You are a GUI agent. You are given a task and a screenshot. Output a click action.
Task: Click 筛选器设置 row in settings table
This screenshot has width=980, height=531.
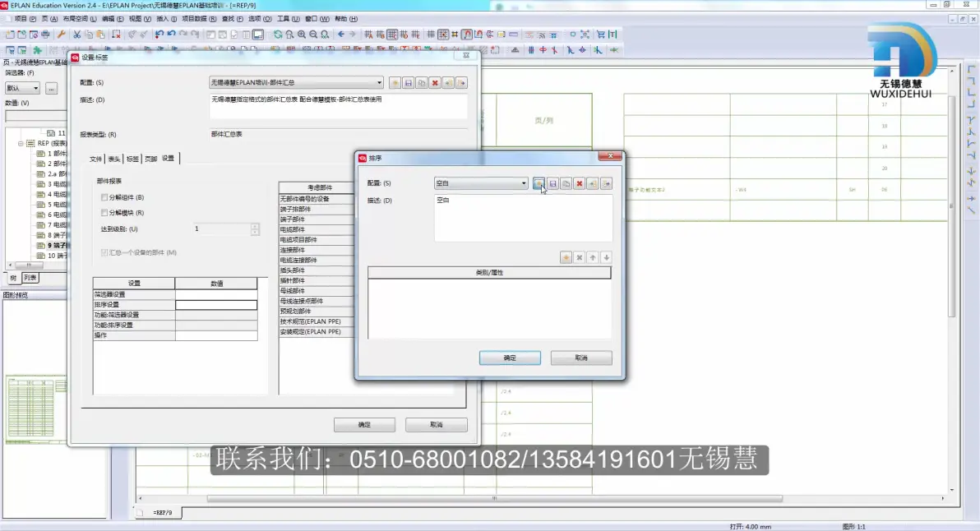click(175, 294)
